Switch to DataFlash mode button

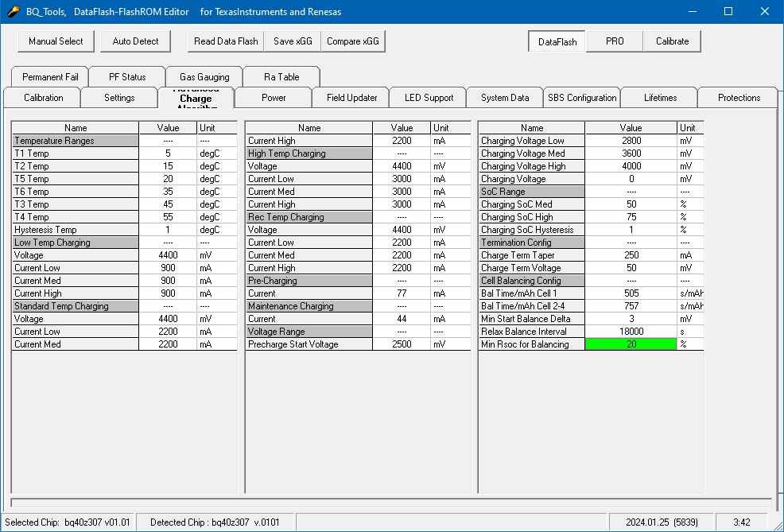coord(557,41)
